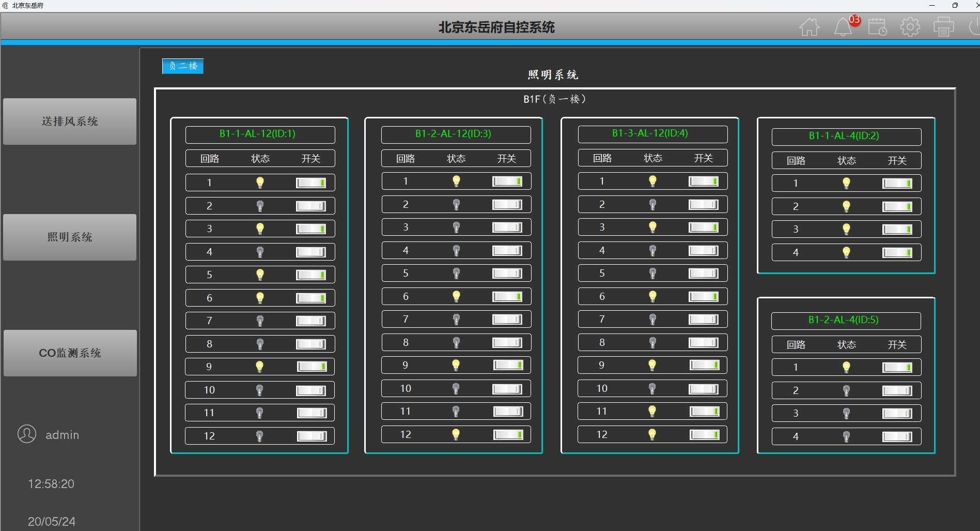The image size is (980, 531).
Task: Select panel header B1-2-AL-12(ID:3)
Action: (x=456, y=134)
